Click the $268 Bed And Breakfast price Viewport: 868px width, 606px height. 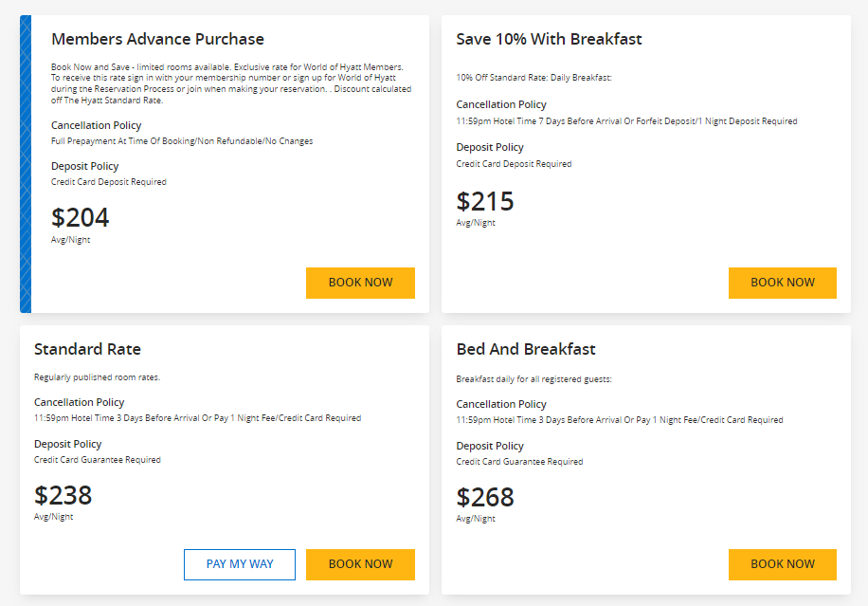pyautogui.click(x=485, y=497)
